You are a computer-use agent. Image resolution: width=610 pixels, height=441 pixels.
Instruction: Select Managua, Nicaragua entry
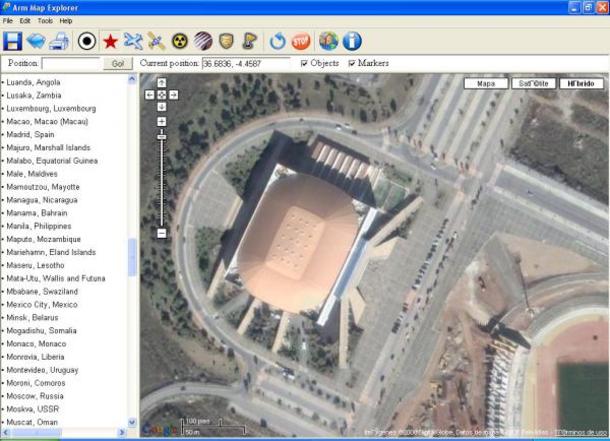point(42,200)
